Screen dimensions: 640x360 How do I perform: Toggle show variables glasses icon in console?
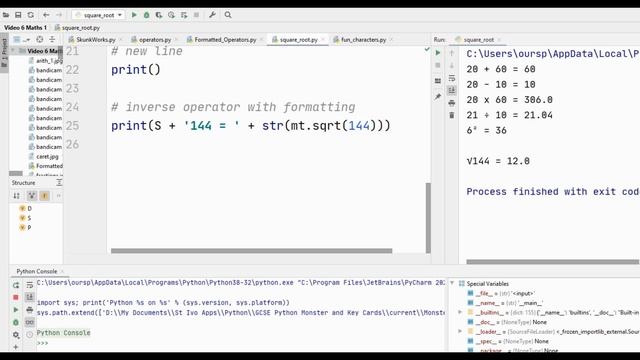coord(29,322)
